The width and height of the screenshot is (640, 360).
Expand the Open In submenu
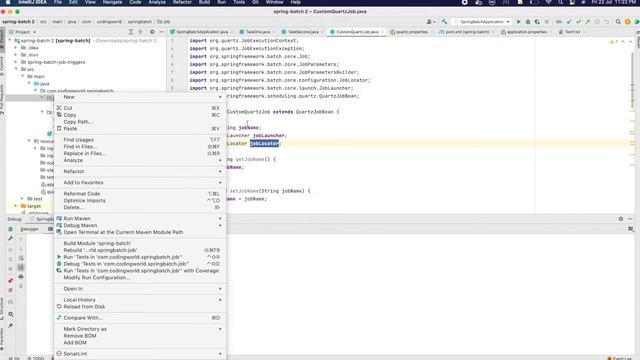(x=140, y=289)
